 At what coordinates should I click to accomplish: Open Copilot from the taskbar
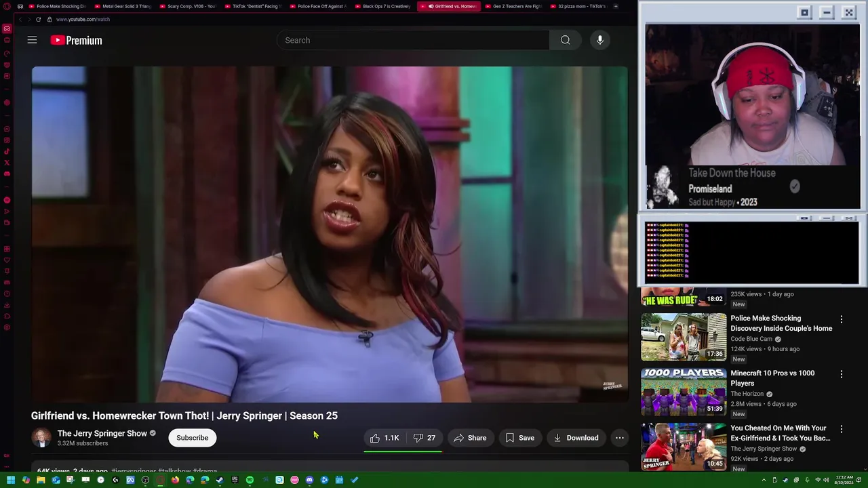[26, 480]
